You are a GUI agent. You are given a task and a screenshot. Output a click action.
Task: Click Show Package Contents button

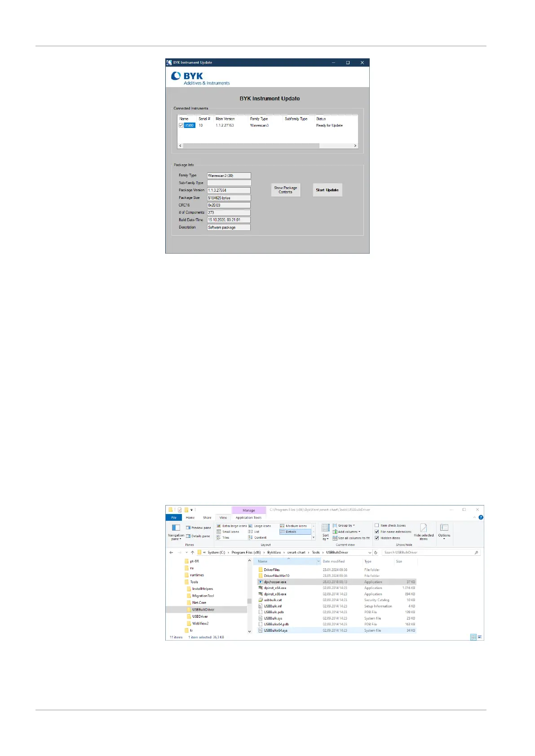coord(286,190)
